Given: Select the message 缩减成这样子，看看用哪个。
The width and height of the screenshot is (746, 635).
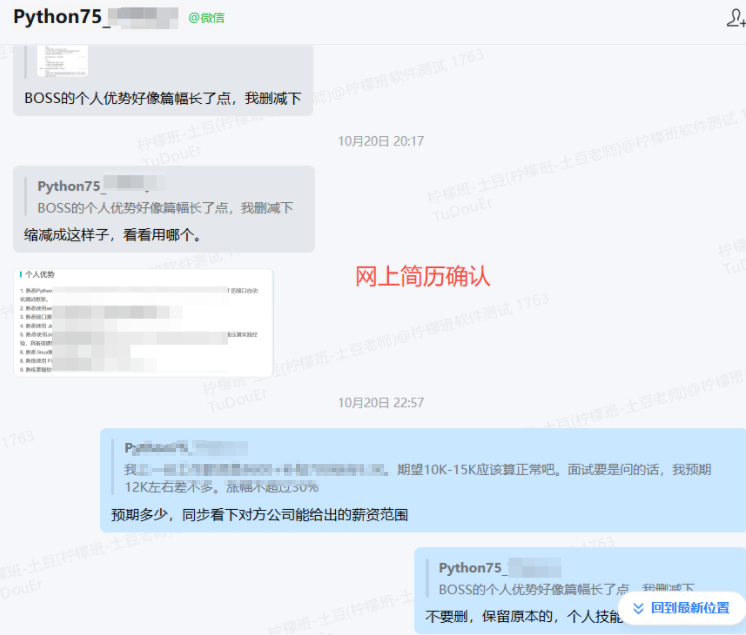Looking at the screenshot, I should pyautogui.click(x=114, y=236).
